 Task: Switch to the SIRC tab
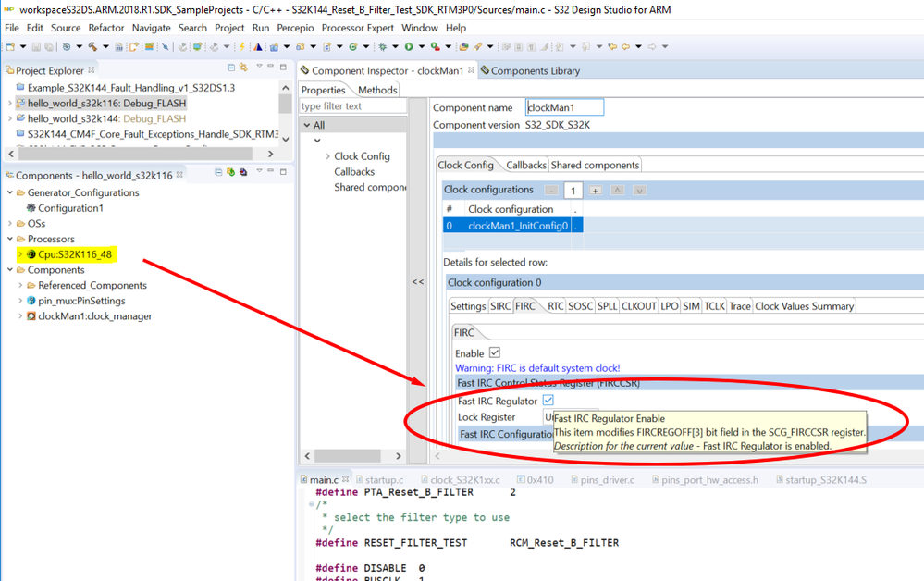point(500,306)
